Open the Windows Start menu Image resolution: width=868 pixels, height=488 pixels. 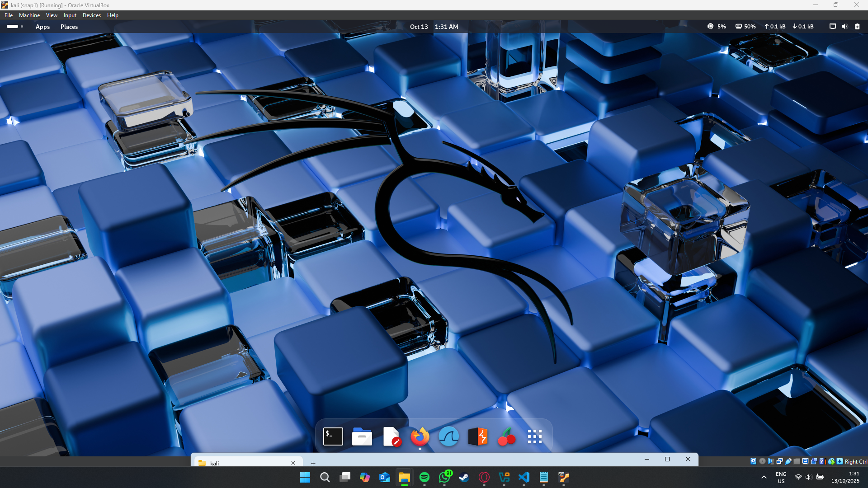305,477
